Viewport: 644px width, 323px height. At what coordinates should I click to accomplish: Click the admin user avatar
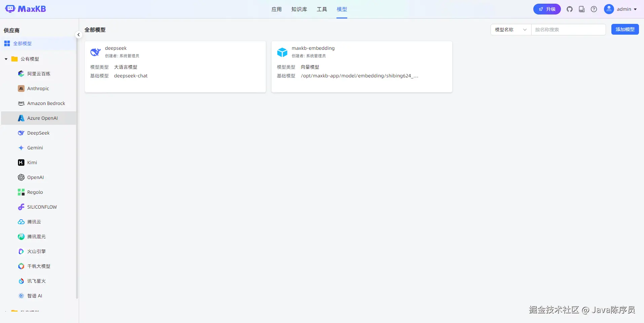click(609, 9)
